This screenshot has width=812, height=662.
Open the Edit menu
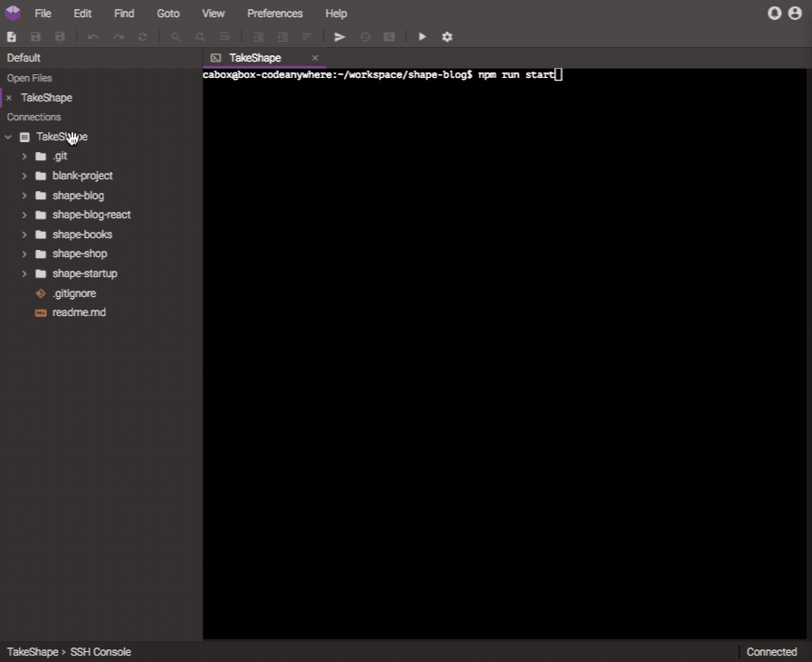tap(82, 14)
